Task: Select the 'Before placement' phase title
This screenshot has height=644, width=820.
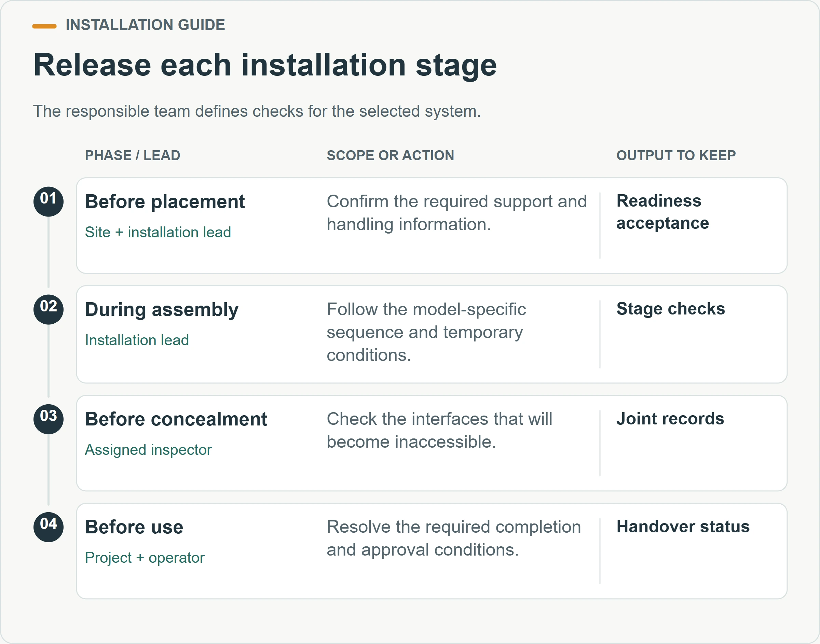Action: [x=165, y=202]
